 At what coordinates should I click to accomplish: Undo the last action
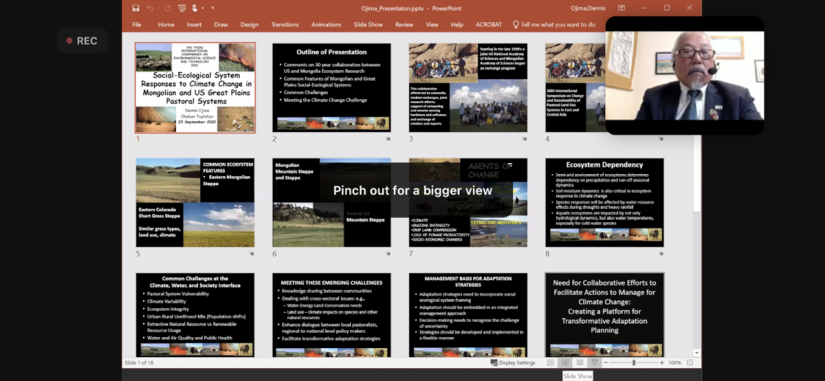[x=150, y=8]
